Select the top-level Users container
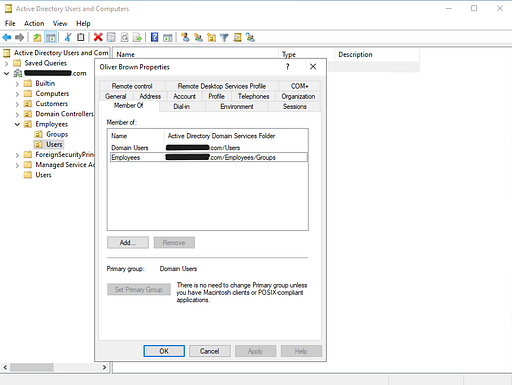Viewport: 512px width, 385px height. (x=38, y=175)
